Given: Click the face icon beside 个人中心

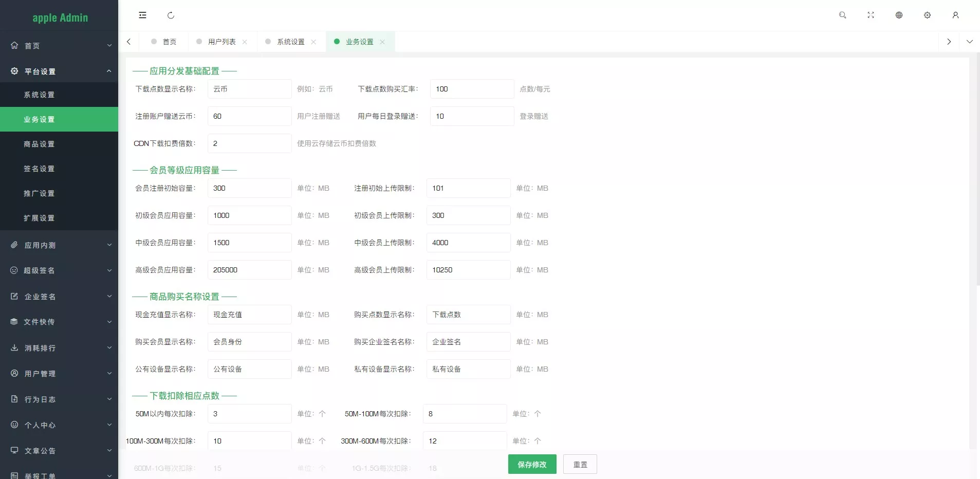Looking at the screenshot, I should coord(14,425).
